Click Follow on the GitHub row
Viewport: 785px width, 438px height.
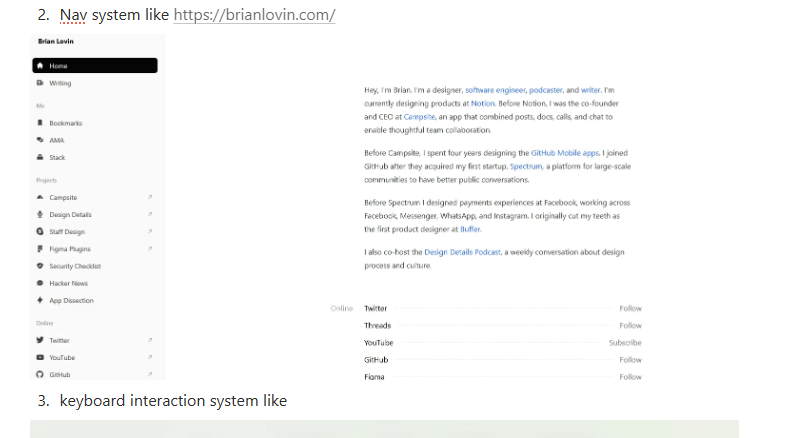(x=630, y=360)
